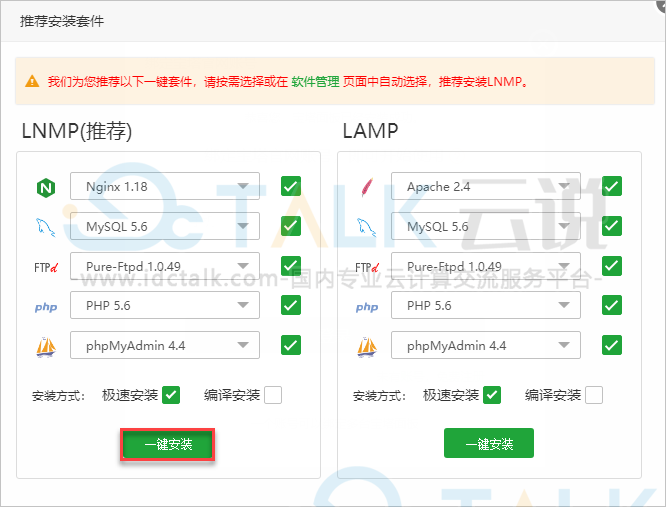The height and width of the screenshot is (507, 666).
Task: Click the LNMP(推荐) heading
Action: (x=77, y=131)
